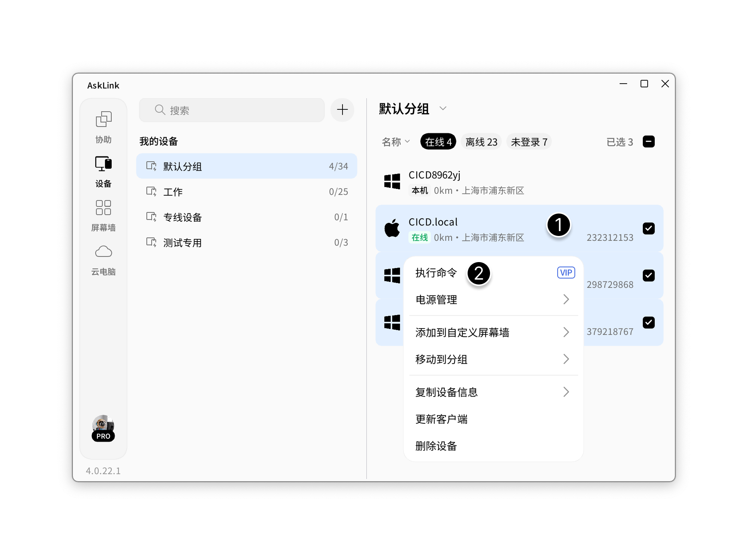
Task: Click the PRO user avatar
Action: [x=103, y=427]
